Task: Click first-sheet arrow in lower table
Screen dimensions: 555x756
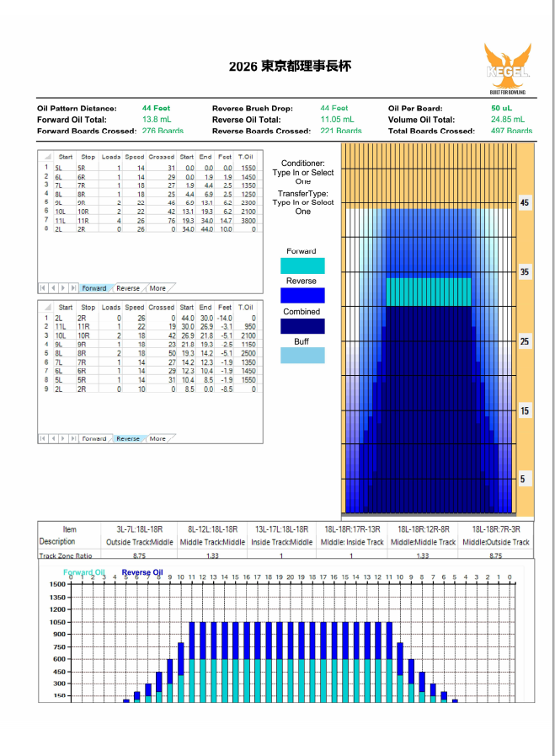Action: pos(44,439)
